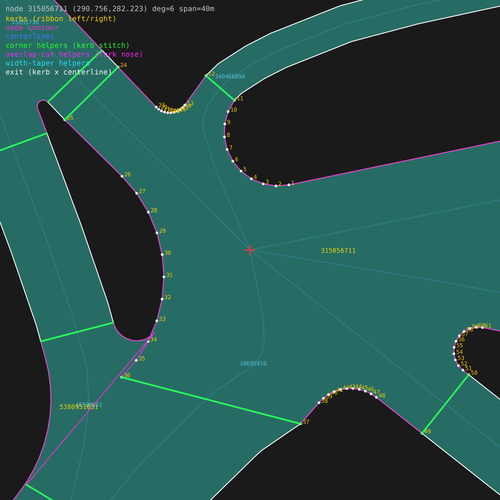Click contour point 28
Screen dimensions: 500x500
148,212
